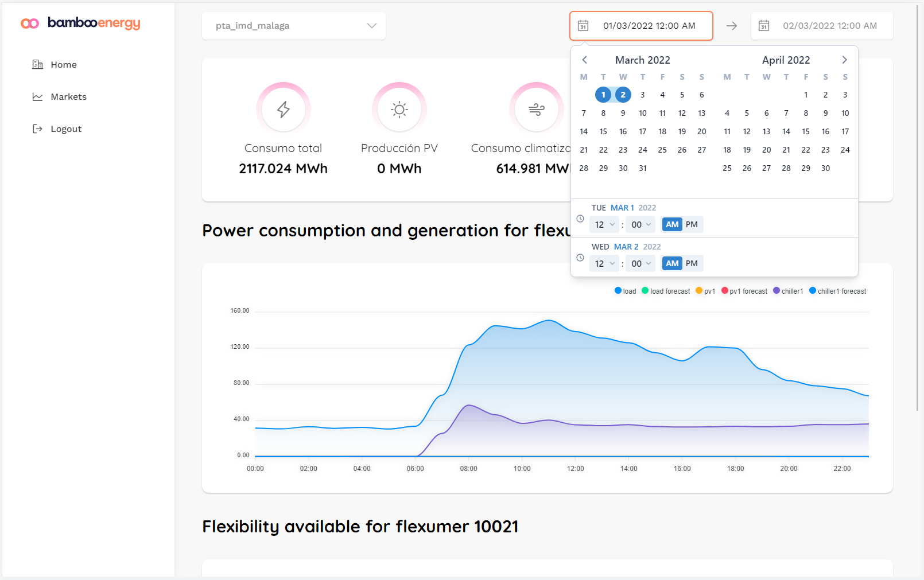Click calendar icon in start date field
This screenshot has width=924, height=580.
(x=583, y=26)
